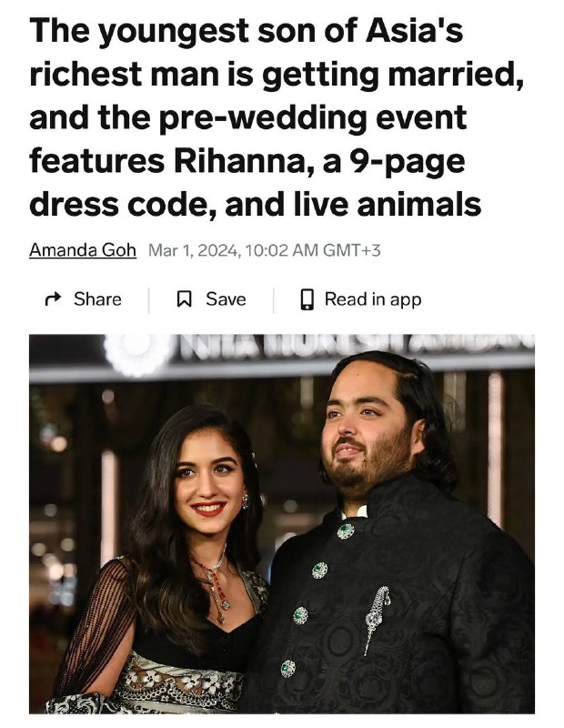Viewport: 564px width, 728px height.
Task: Select the Share text label
Action: click(97, 299)
